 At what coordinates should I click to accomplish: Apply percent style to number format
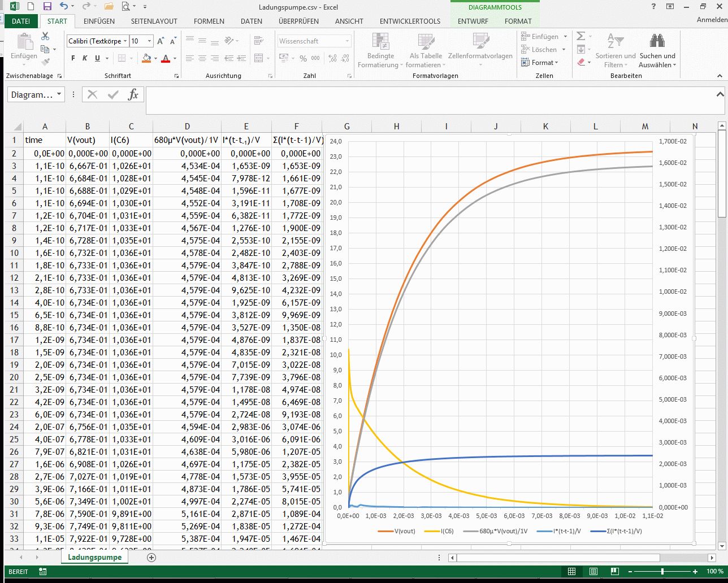[303, 58]
